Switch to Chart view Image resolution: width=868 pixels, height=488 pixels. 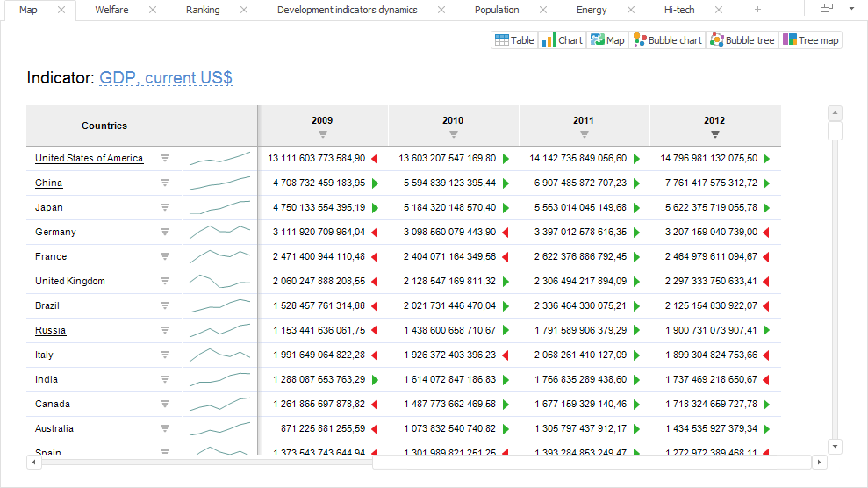[562, 40]
